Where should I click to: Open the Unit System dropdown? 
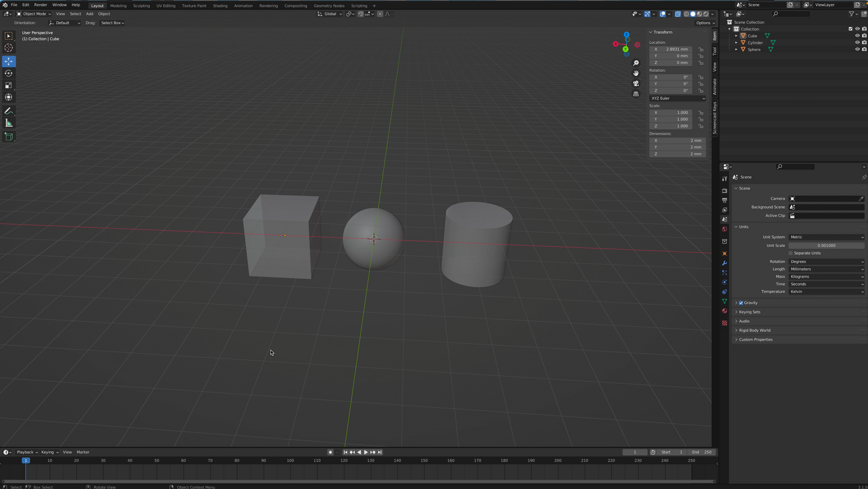[x=827, y=237]
